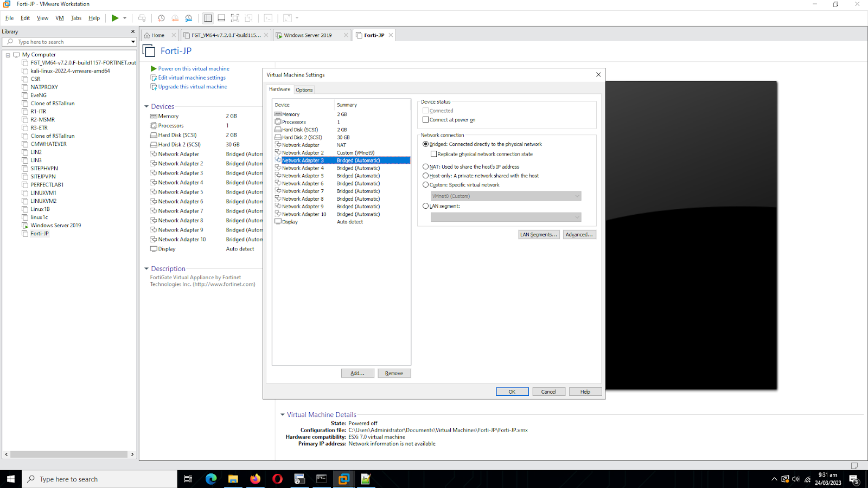Click the Advanced button
The width and height of the screenshot is (868, 488).
579,235
